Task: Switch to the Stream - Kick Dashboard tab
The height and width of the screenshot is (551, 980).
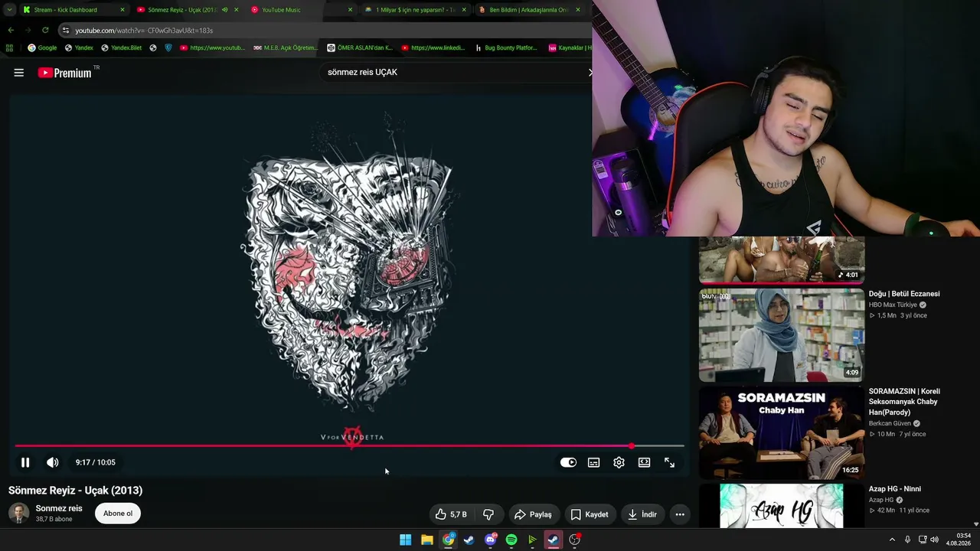Action: click(x=65, y=10)
